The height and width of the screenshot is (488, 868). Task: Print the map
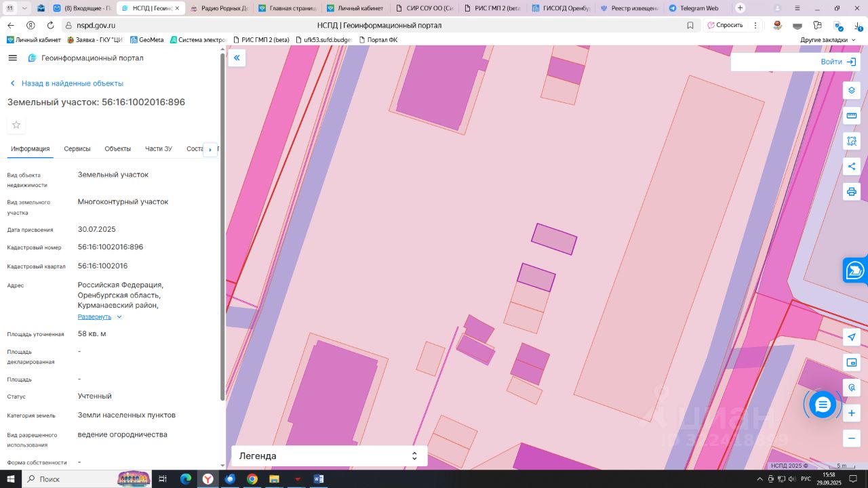click(852, 192)
